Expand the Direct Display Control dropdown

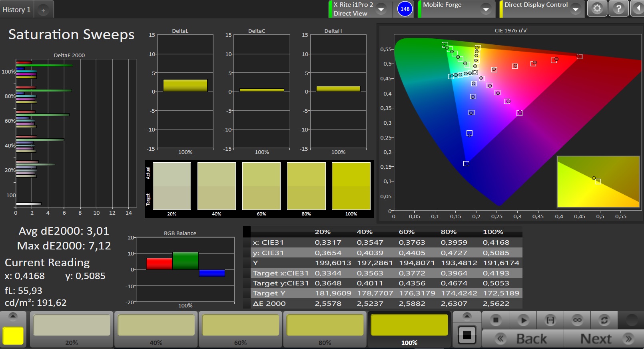pos(576,9)
